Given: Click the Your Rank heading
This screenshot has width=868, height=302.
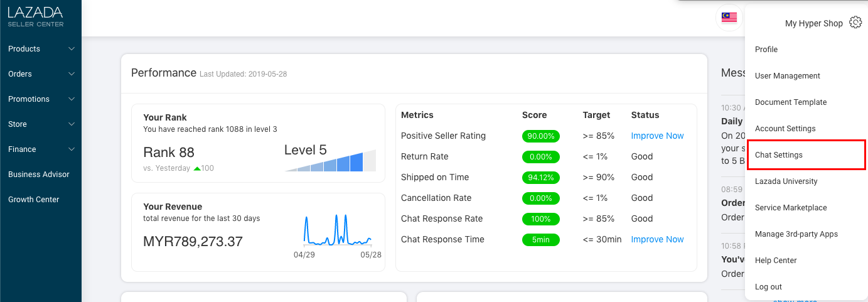Looking at the screenshot, I should pos(165,117).
